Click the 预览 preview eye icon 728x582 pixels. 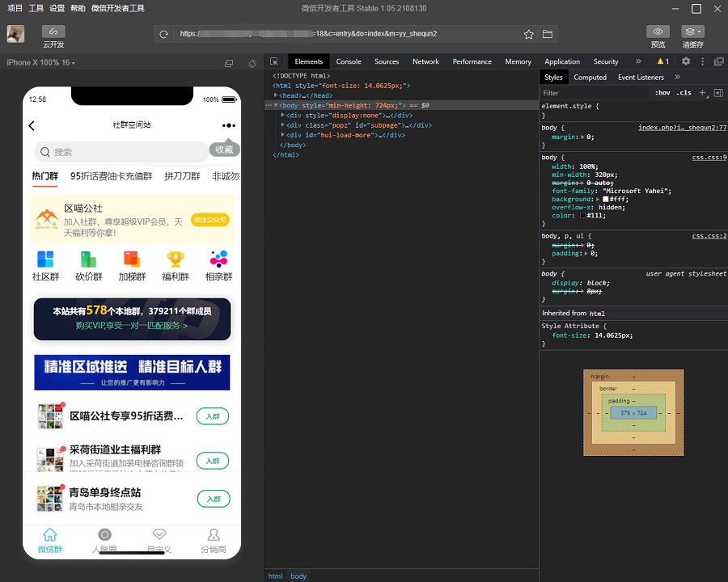click(x=658, y=32)
